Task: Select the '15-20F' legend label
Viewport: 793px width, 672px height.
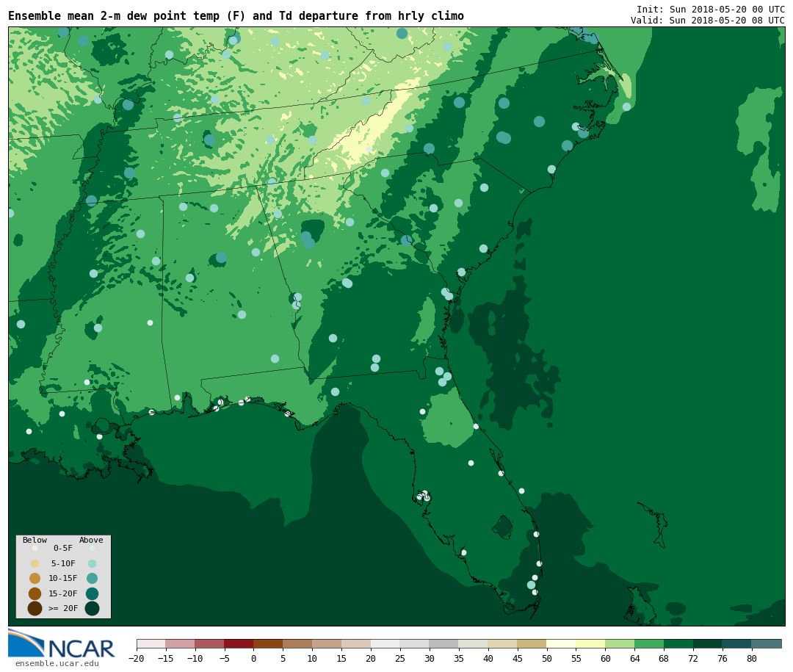Action: [x=63, y=593]
